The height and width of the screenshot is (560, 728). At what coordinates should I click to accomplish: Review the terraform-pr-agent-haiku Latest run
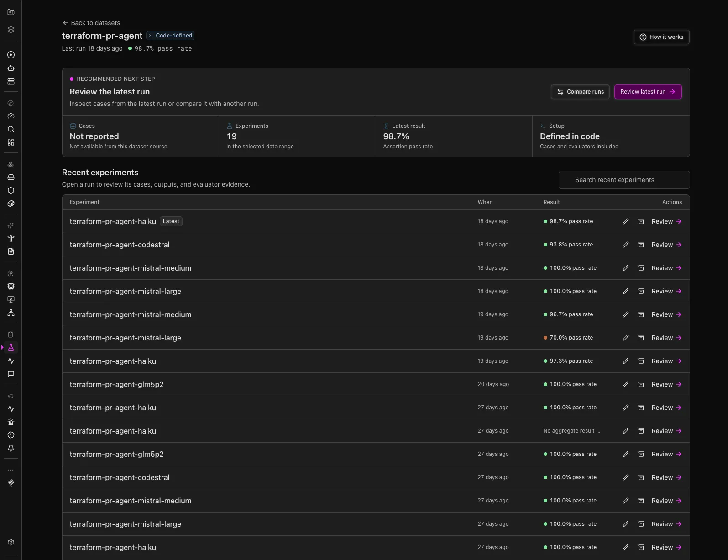click(x=666, y=221)
